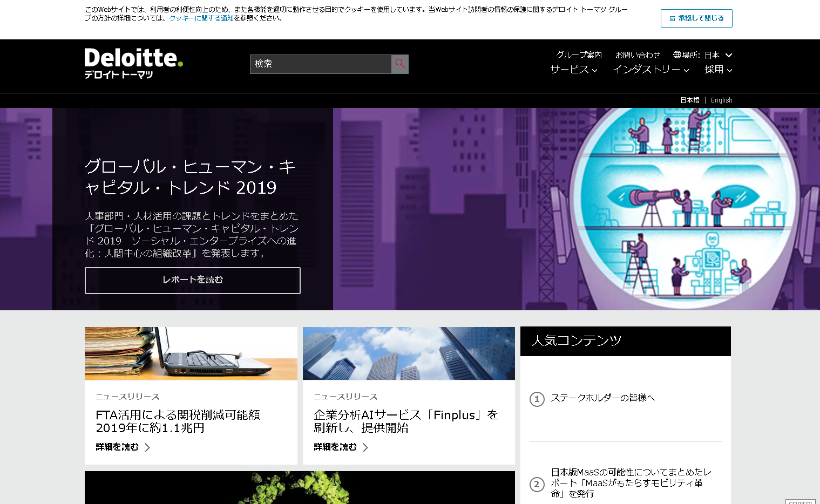The image size is (820, 504).
Task: Expand the インダストリー dropdown menu
Action: [650, 70]
